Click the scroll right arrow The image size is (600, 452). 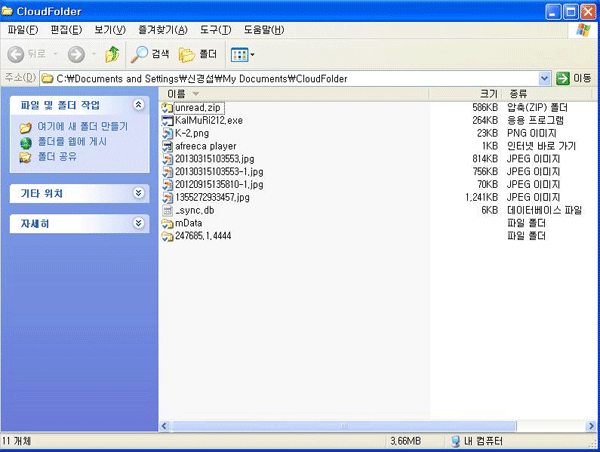(x=591, y=426)
